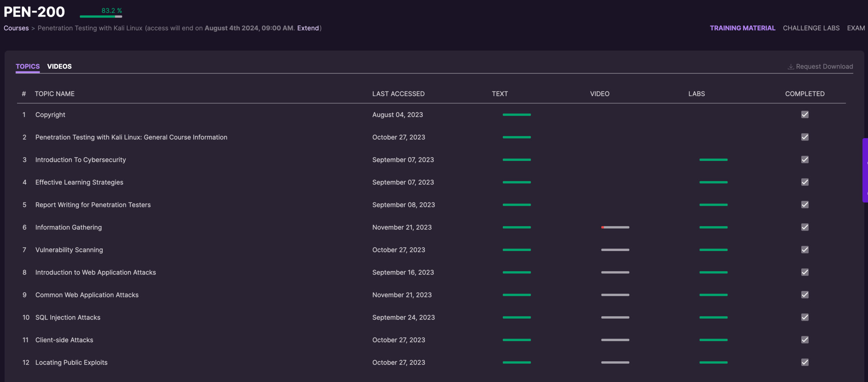Click the LAST ACCESSED column header
The width and height of the screenshot is (868, 382).
point(398,94)
